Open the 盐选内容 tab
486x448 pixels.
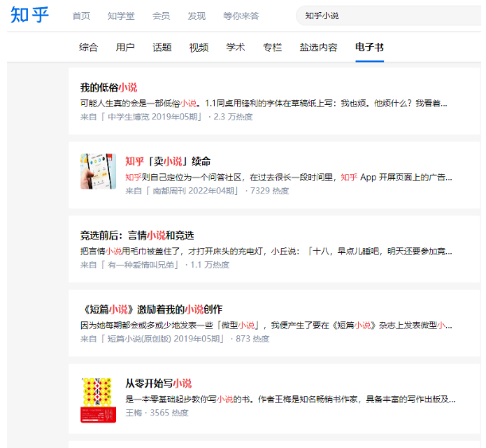pos(318,48)
